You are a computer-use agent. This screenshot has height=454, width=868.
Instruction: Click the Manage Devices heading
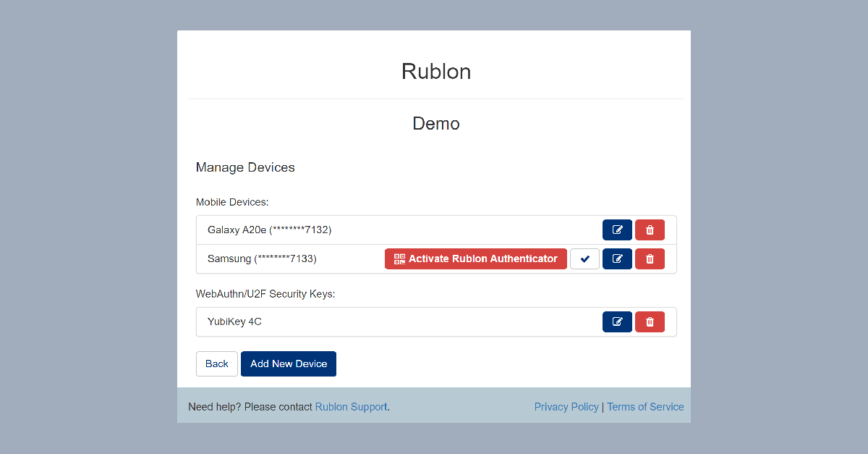point(245,167)
